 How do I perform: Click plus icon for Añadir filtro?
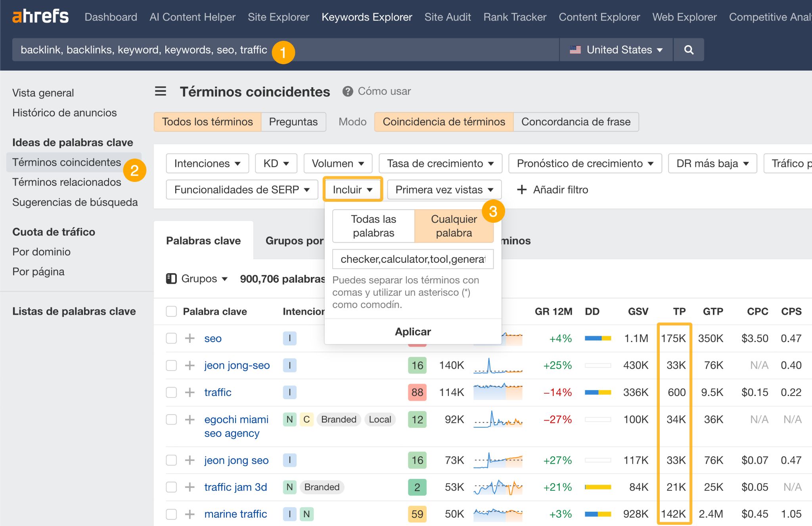point(522,189)
